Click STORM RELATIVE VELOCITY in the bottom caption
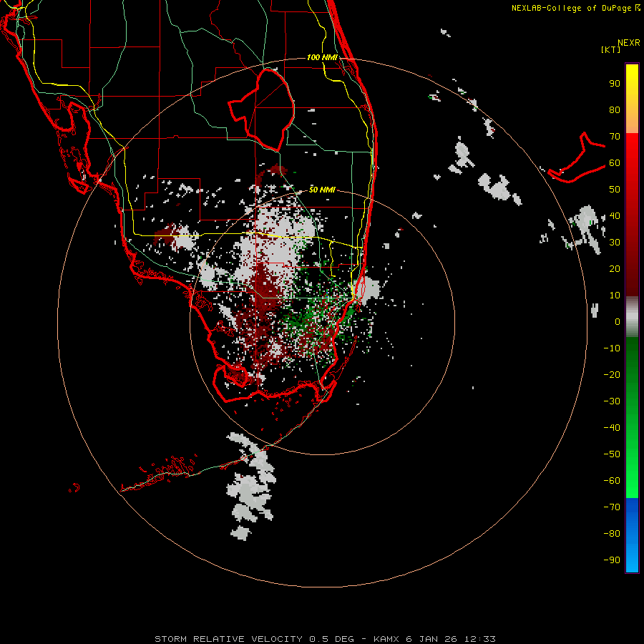 tap(228, 639)
